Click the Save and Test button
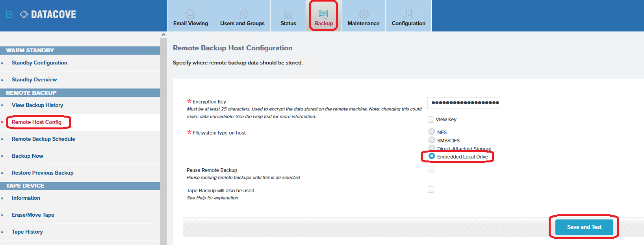644x245 pixels. [584, 227]
